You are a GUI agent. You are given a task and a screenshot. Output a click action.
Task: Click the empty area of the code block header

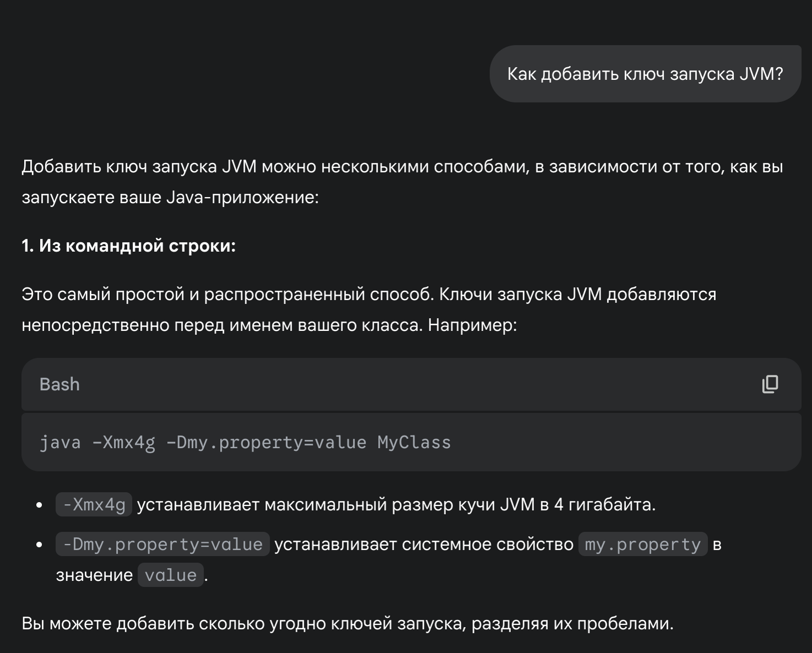418,384
